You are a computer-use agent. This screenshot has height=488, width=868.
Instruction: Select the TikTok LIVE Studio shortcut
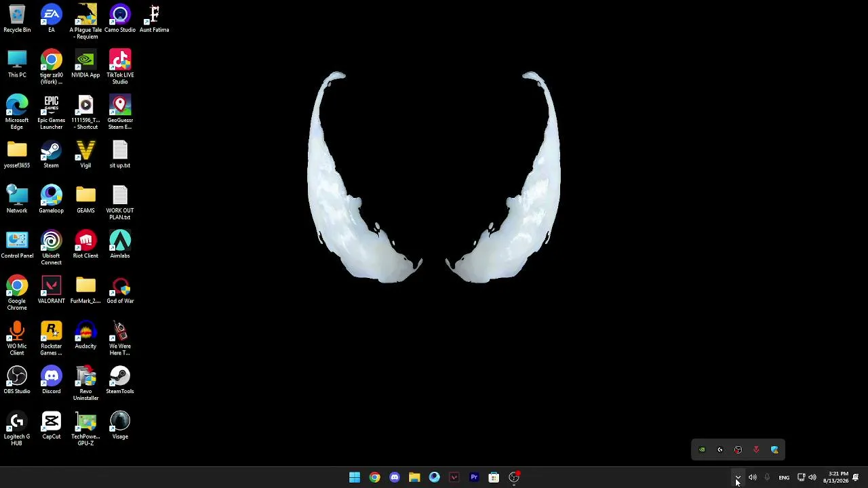[120, 67]
